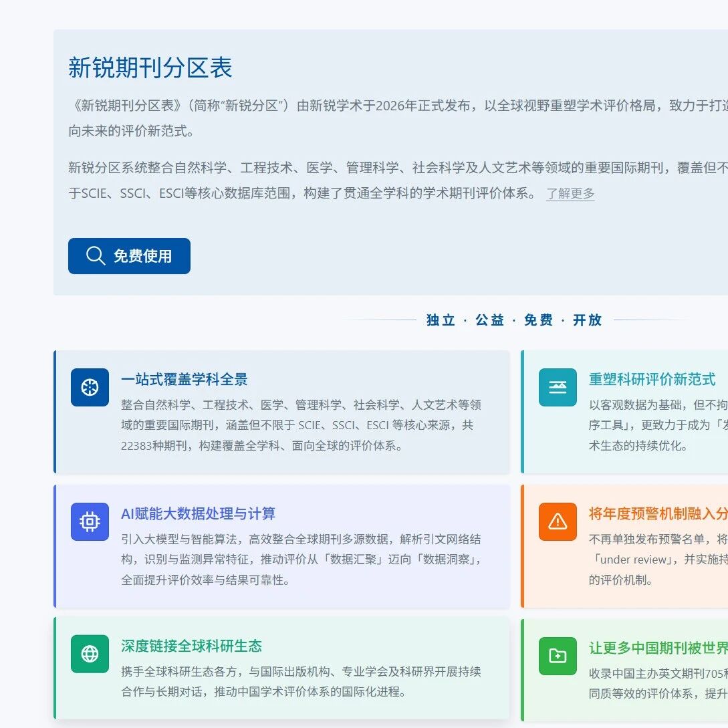Click the 独立 · 公益 · 免费 · 开放 slogan
The width and height of the screenshot is (728, 728).
(514, 320)
